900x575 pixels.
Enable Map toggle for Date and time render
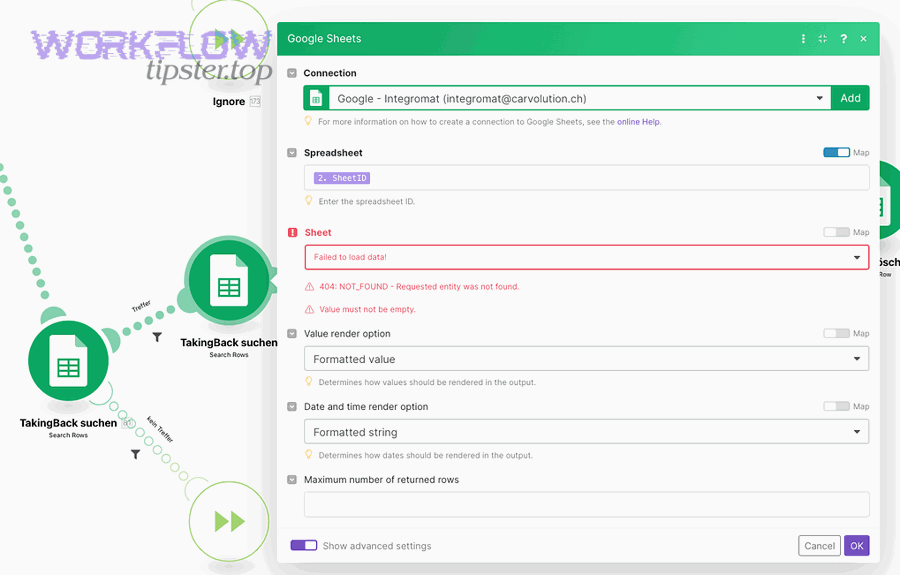click(836, 406)
